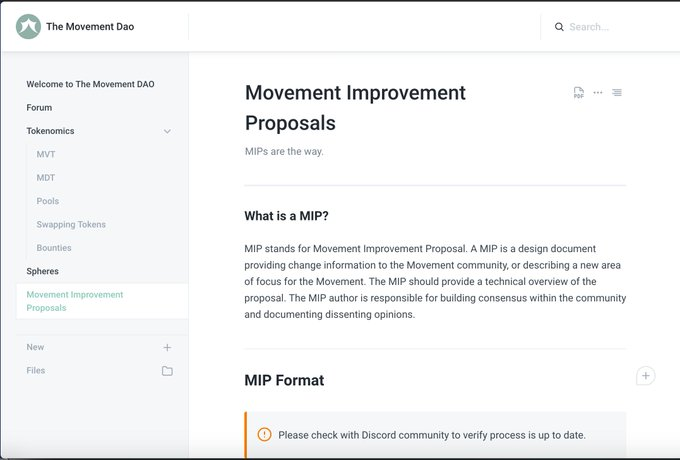This screenshot has height=460, width=680.
Task: Collapse the Tokenomics section chevron
Action: (x=167, y=131)
